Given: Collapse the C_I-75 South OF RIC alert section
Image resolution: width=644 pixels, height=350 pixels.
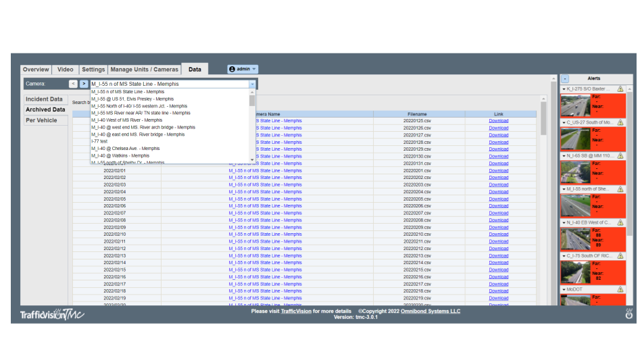Looking at the screenshot, I should (x=564, y=255).
